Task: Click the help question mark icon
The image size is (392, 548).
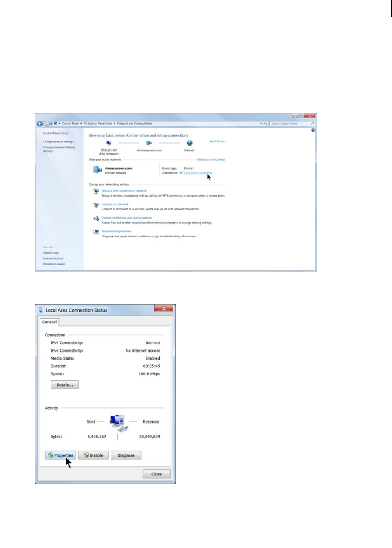Action: coord(313,130)
